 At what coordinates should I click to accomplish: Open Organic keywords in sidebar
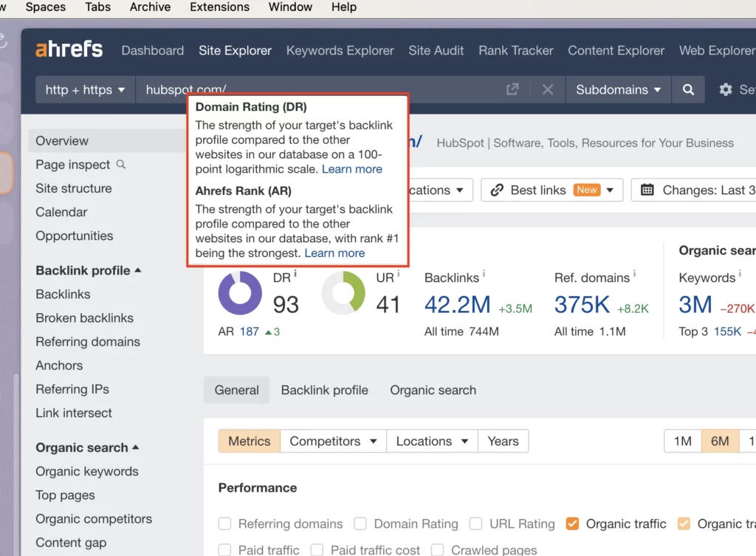click(87, 471)
